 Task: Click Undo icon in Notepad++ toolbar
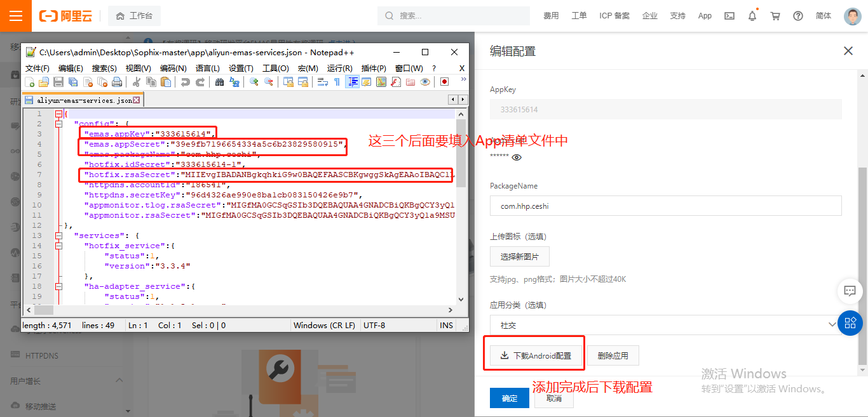(185, 82)
